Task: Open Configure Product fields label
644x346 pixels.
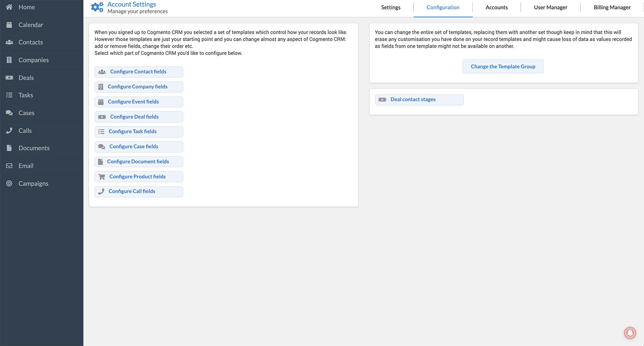Action: [x=138, y=176]
